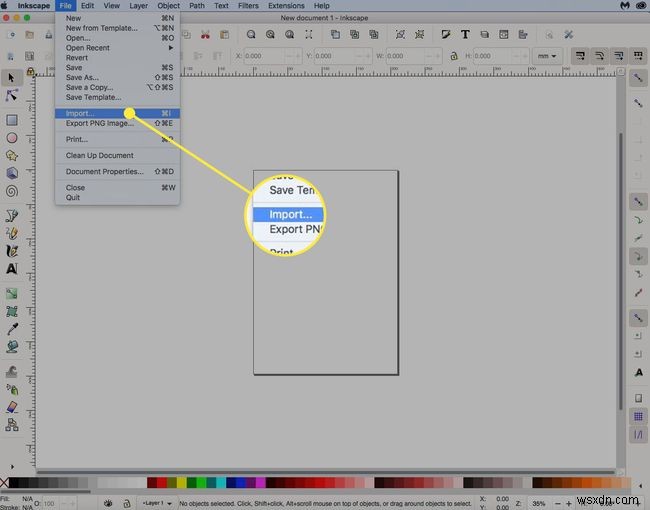
Task: Select the Star polygon tool
Action: point(12,156)
